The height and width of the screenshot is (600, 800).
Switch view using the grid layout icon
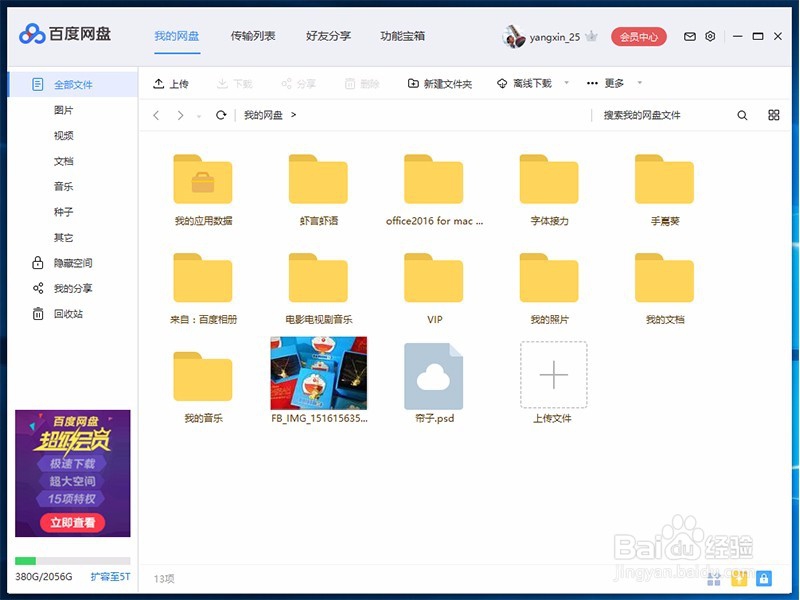[x=773, y=115]
